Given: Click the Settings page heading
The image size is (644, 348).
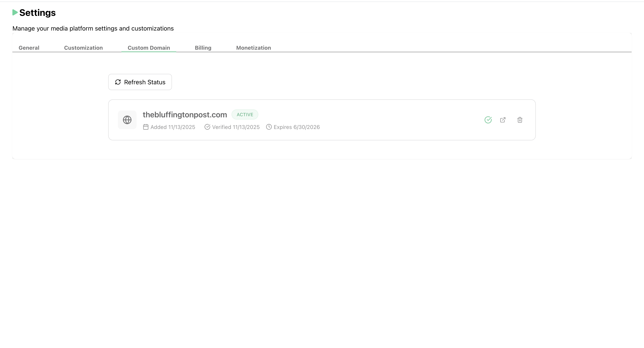Looking at the screenshot, I should tap(38, 13).
